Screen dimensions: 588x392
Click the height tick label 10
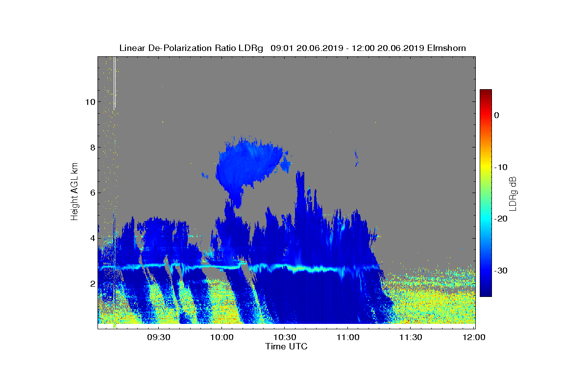(x=90, y=102)
